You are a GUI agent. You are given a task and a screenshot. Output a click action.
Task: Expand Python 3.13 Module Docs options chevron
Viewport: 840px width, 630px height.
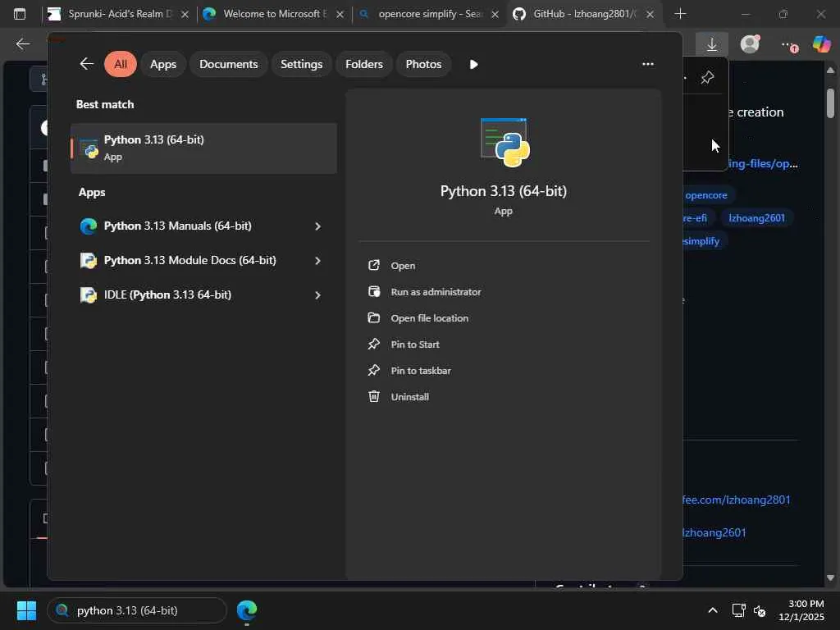point(317,260)
